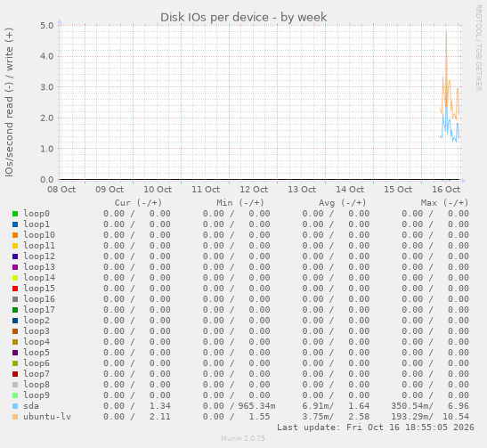Click the '16 Oct' x-axis label
Screen dimensions: 487x448
point(446,189)
